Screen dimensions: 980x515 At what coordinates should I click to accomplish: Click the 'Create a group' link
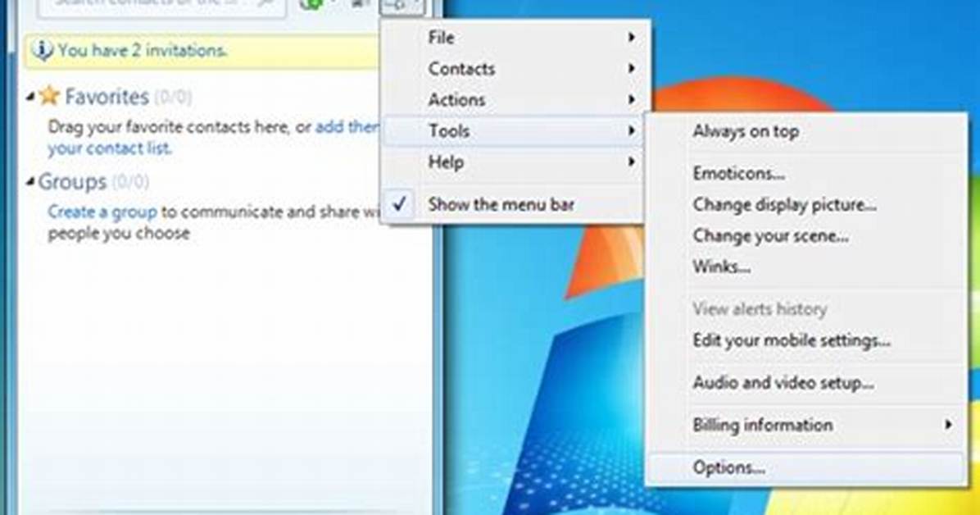(x=102, y=212)
